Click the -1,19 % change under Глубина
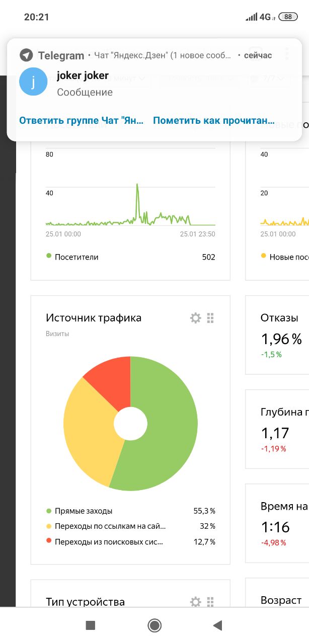This screenshot has width=309, height=644. click(273, 448)
